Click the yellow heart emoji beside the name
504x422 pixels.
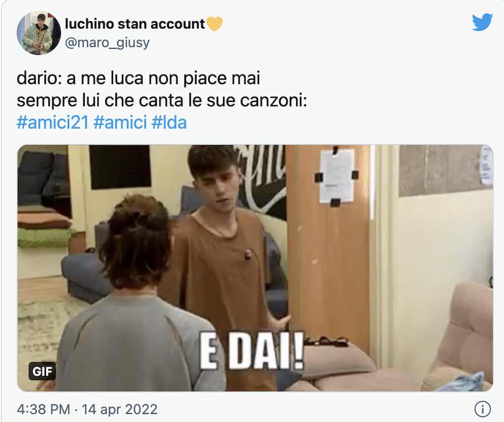[214, 24]
